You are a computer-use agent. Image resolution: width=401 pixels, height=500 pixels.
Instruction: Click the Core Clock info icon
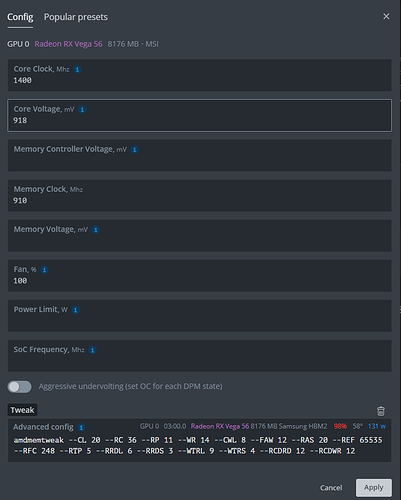pyautogui.click(x=77, y=69)
